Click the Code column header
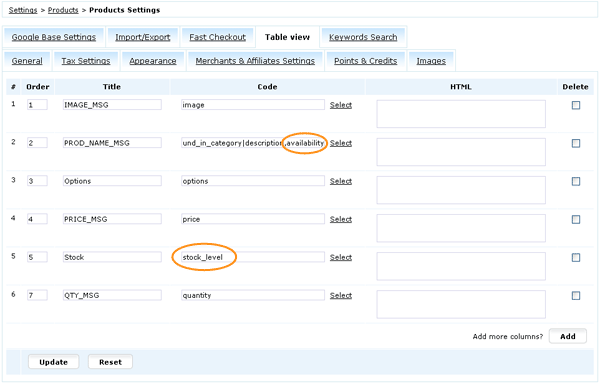Screen dimensions: 600x384 pyautogui.click(x=267, y=87)
